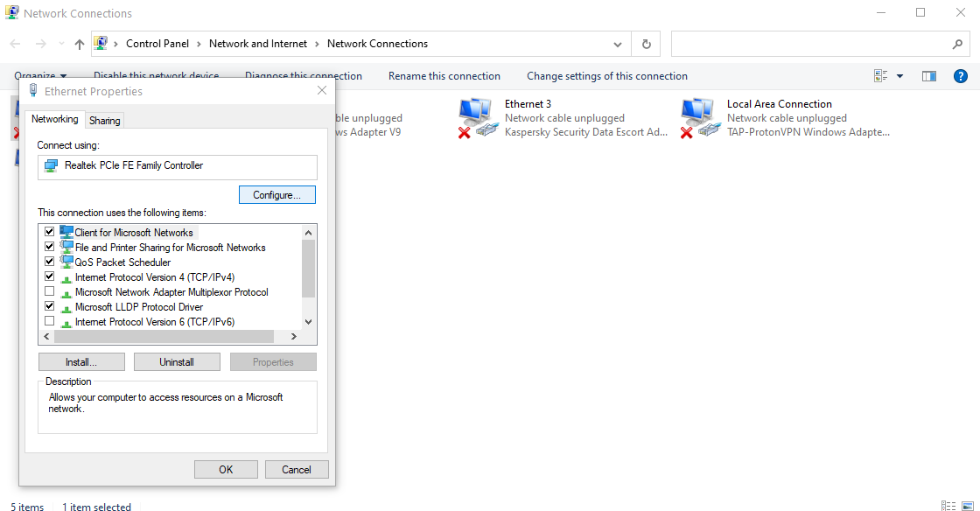Click the change view icon
Image resolution: width=980 pixels, height=511 pixels.
point(880,76)
